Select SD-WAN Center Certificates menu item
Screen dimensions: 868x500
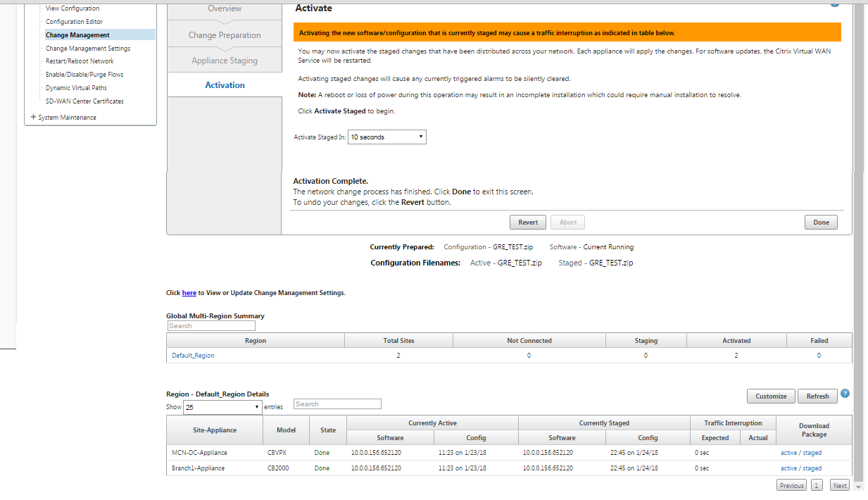(84, 101)
